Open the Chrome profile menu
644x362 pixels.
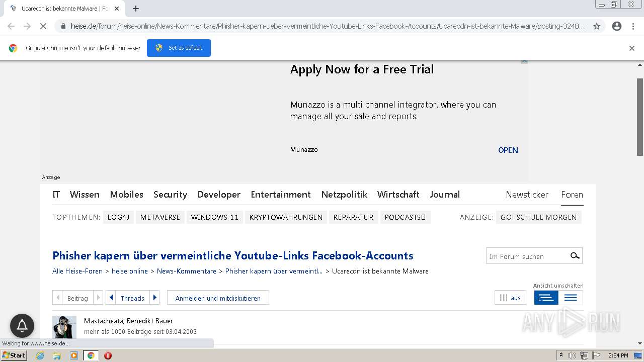coord(617,26)
